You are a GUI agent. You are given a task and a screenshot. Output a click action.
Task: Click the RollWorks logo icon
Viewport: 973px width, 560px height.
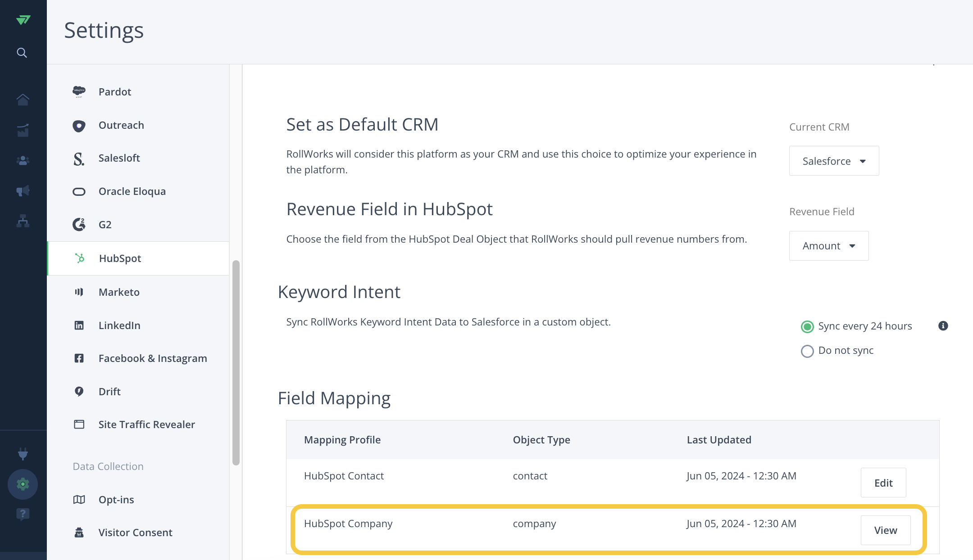(23, 20)
